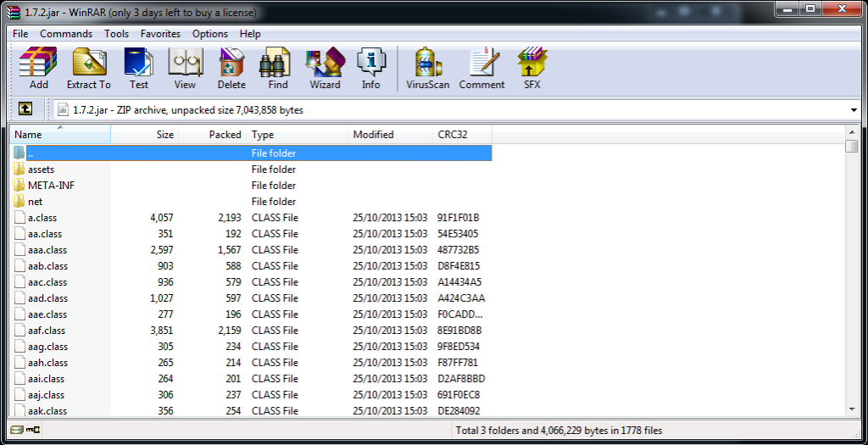The width and height of the screenshot is (868, 445).
Task: Click the aaf.class file icon
Action: (x=20, y=330)
